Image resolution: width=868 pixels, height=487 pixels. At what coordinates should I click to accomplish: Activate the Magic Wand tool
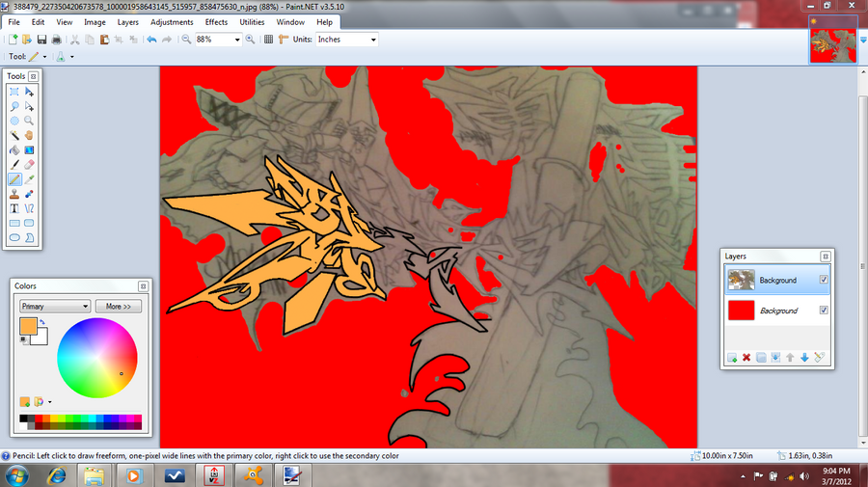[x=14, y=136]
